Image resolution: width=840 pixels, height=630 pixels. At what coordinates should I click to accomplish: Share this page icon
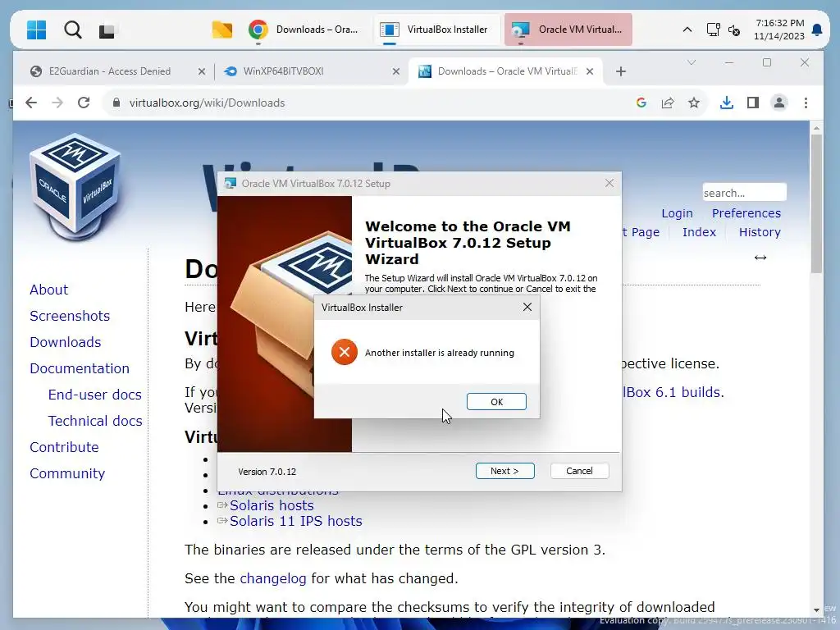[668, 103]
